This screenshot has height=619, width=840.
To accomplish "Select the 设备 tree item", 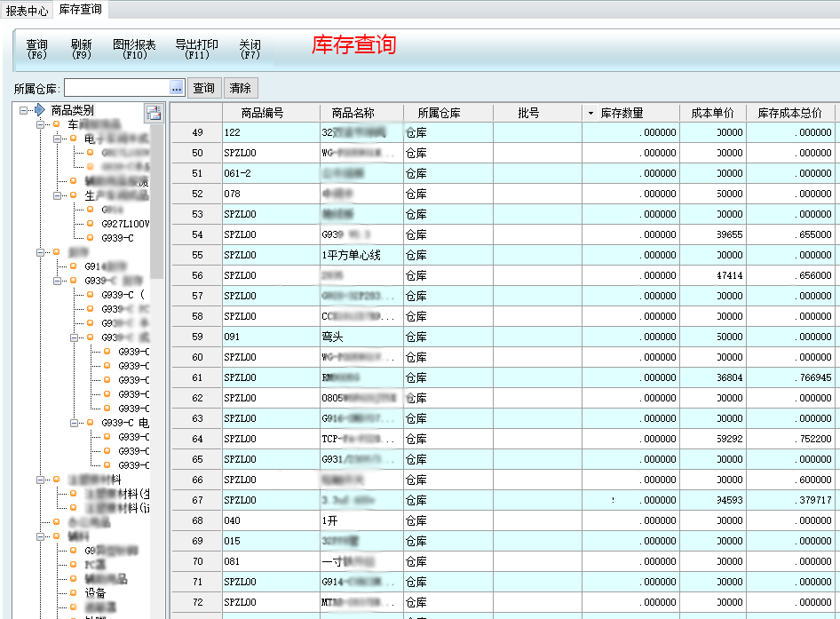I will [95, 592].
